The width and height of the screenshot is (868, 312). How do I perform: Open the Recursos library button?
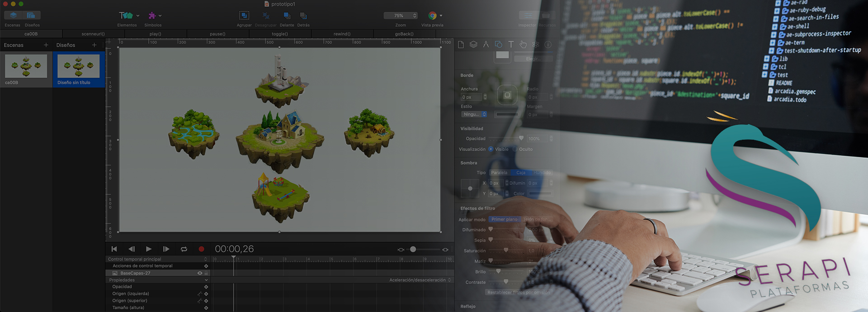pyautogui.click(x=546, y=15)
